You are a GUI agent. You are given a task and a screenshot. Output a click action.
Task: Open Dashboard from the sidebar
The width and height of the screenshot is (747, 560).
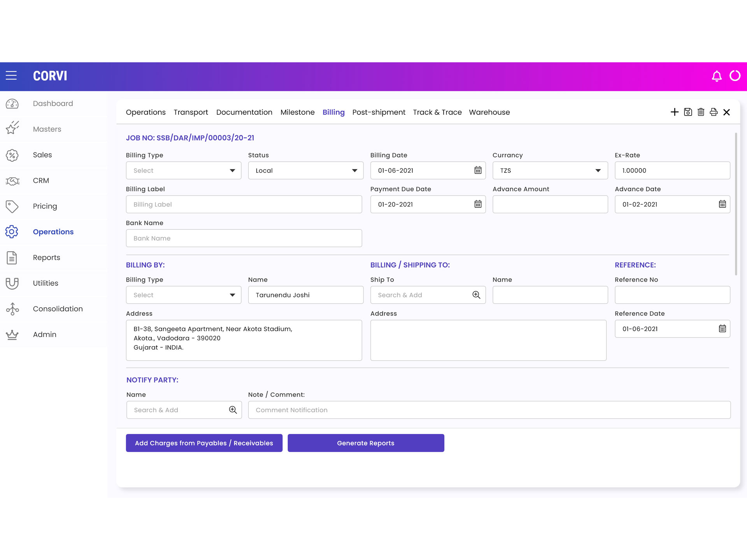53,103
